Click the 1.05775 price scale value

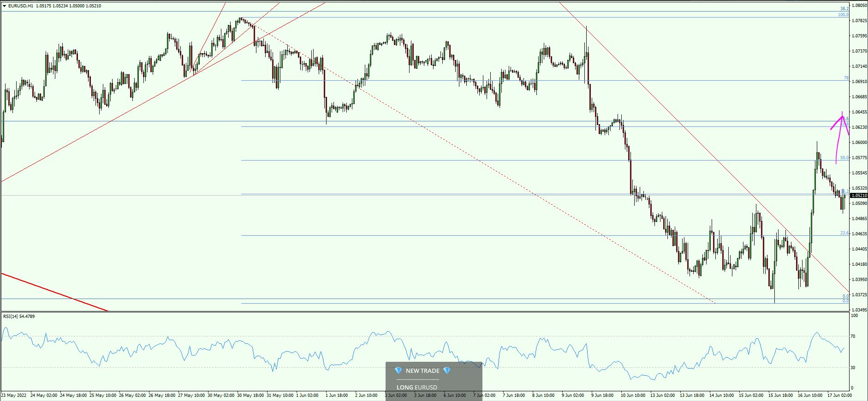[x=859, y=158]
